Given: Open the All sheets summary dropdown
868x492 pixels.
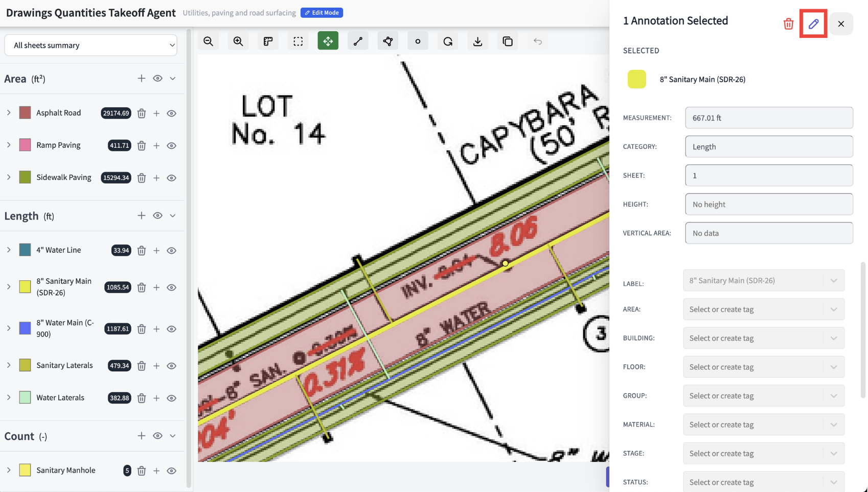Looking at the screenshot, I should (x=90, y=45).
